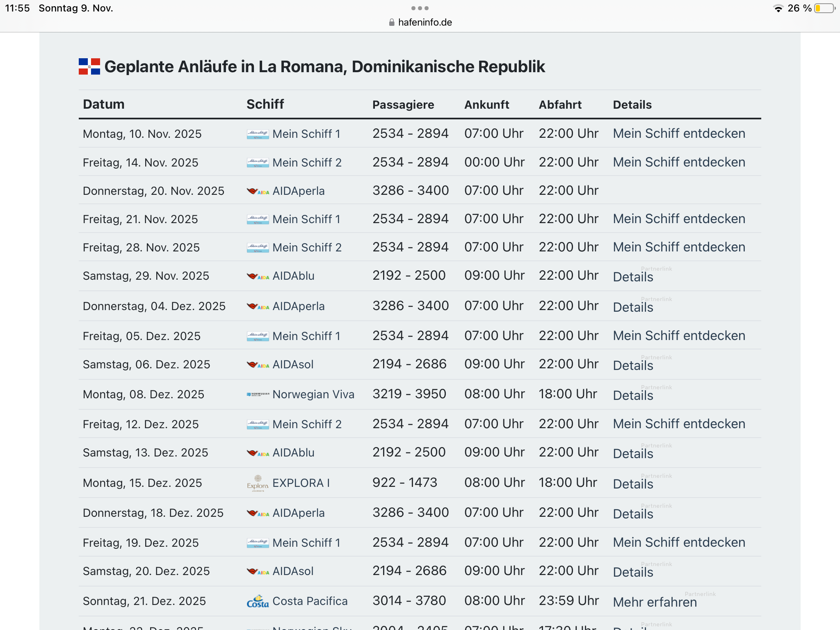Click 'Mein Schiff entdecken' for 14. Nov.

tap(679, 162)
